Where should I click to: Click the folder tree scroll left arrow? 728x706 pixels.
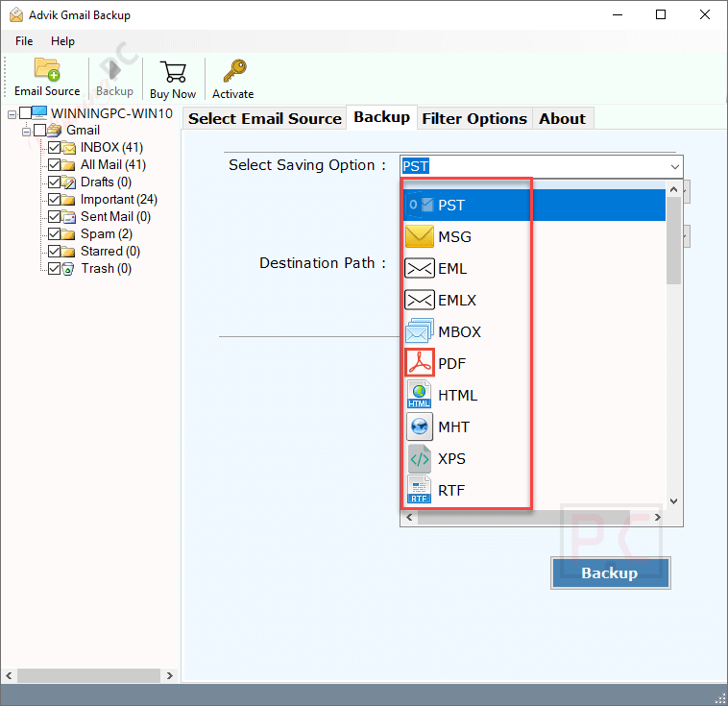9,675
